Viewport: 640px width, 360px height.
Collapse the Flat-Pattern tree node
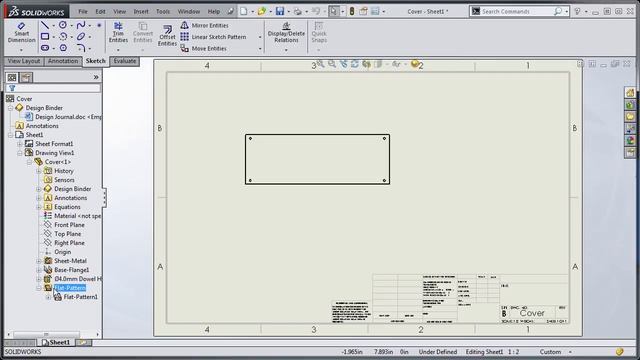(38, 288)
